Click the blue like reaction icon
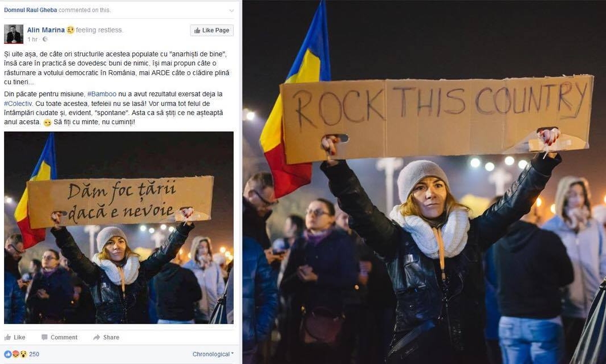This screenshot has width=606, height=364. 8,354
